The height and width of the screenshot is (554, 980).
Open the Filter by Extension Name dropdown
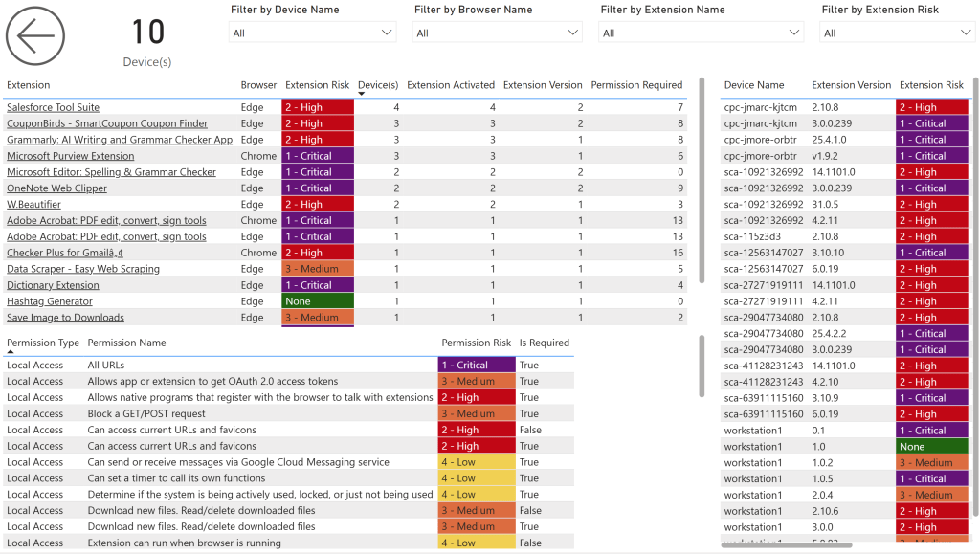[x=701, y=33]
